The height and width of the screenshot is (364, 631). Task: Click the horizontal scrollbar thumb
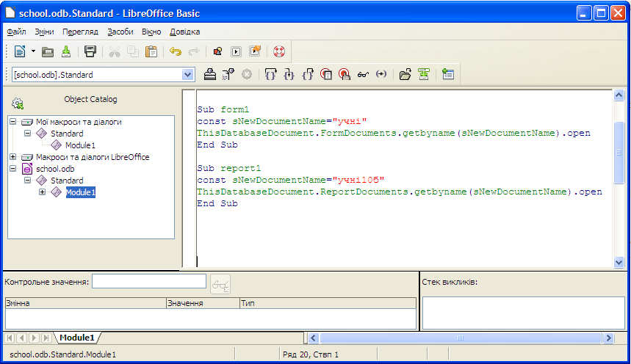pyautogui.click(x=461, y=338)
